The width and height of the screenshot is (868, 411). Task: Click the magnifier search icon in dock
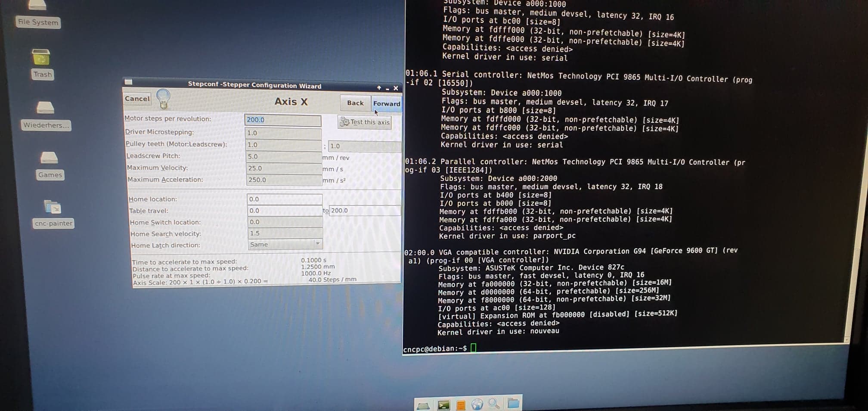pos(494,404)
